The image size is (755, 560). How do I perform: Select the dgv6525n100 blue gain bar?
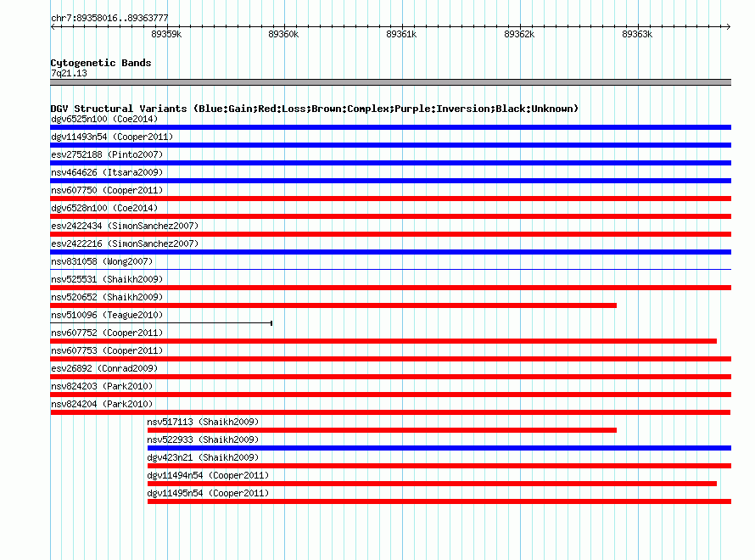click(390, 127)
